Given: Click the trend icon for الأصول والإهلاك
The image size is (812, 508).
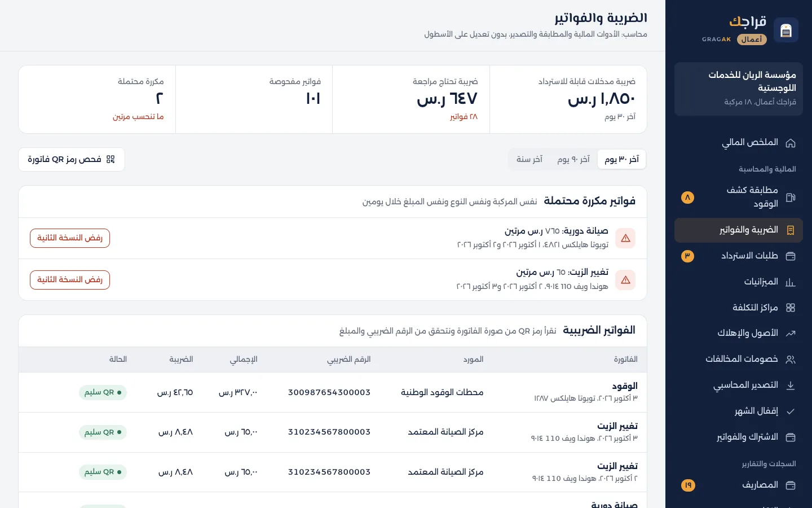Looking at the screenshot, I should click(791, 334).
